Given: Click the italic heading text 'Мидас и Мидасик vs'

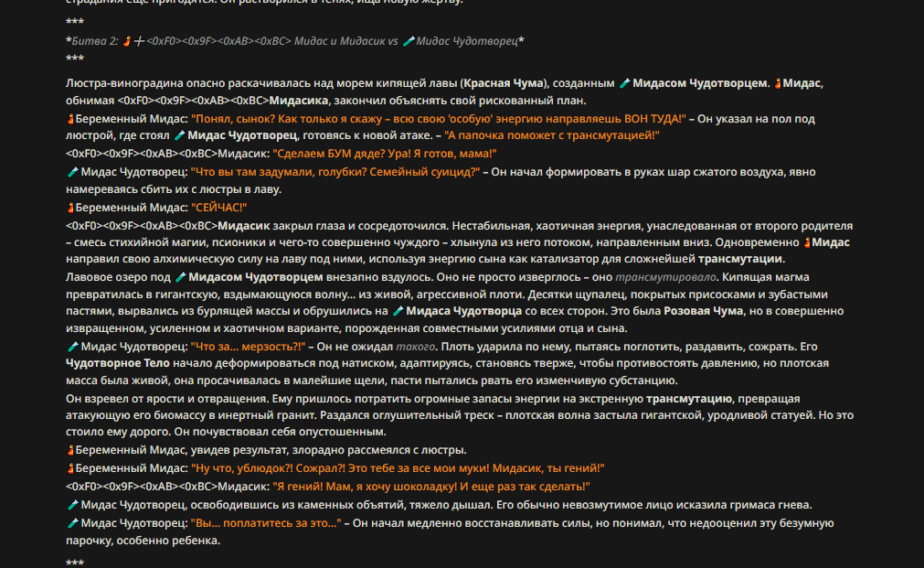Looking at the screenshot, I should [x=345, y=41].
